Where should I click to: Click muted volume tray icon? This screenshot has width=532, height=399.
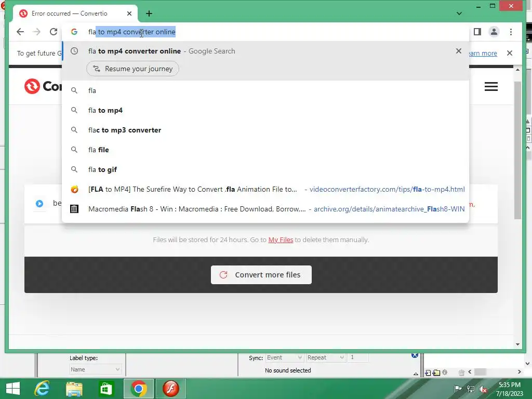point(483,389)
